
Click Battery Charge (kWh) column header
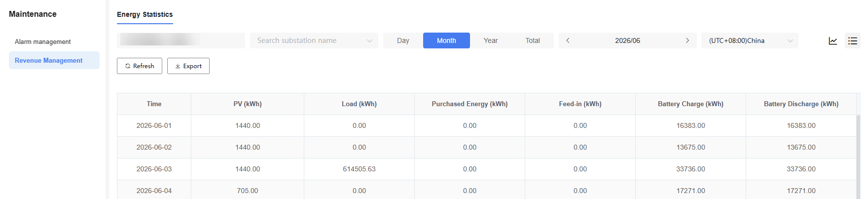690,104
